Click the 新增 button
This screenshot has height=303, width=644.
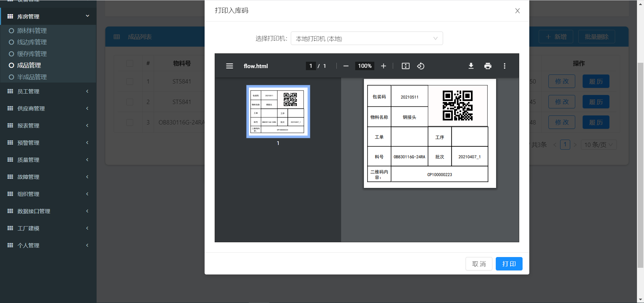(556, 37)
